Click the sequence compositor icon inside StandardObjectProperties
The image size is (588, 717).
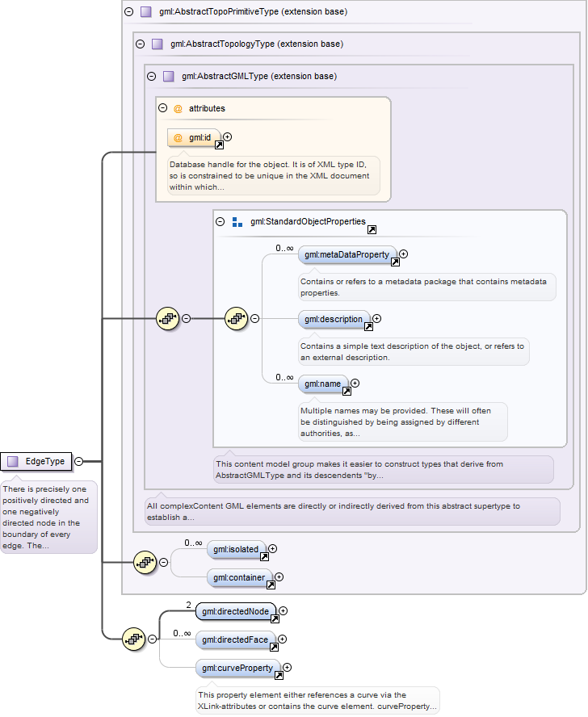236,319
